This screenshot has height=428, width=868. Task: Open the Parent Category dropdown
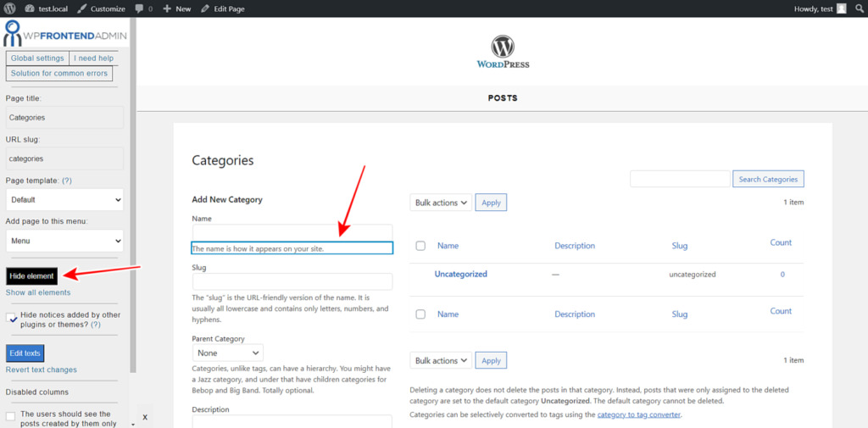tap(228, 353)
